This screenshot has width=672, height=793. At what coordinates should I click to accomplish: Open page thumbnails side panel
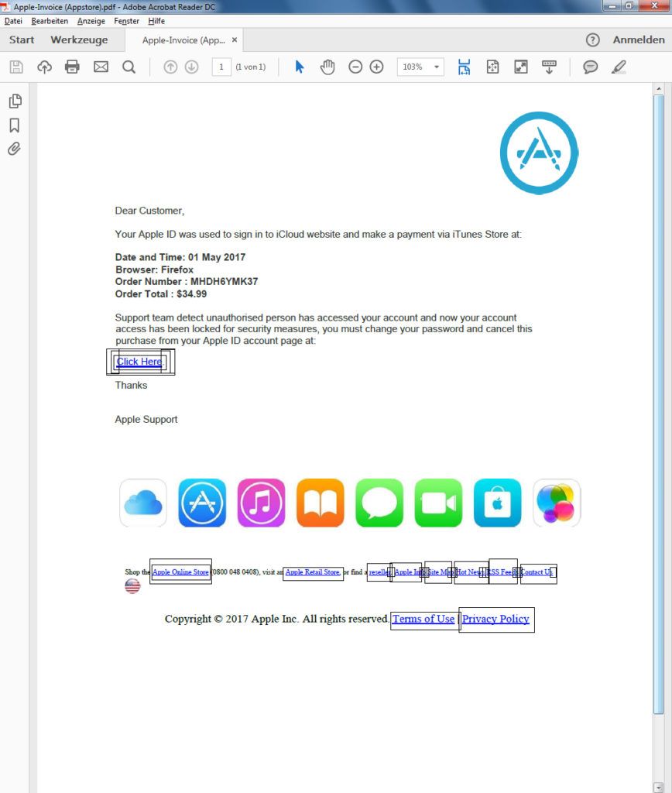15,101
